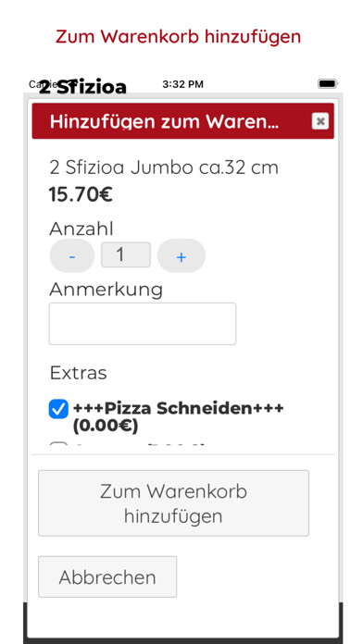Click the red Zum Warenkorb hinzufügen heading
The width and height of the screenshot is (363, 644).
point(179,36)
